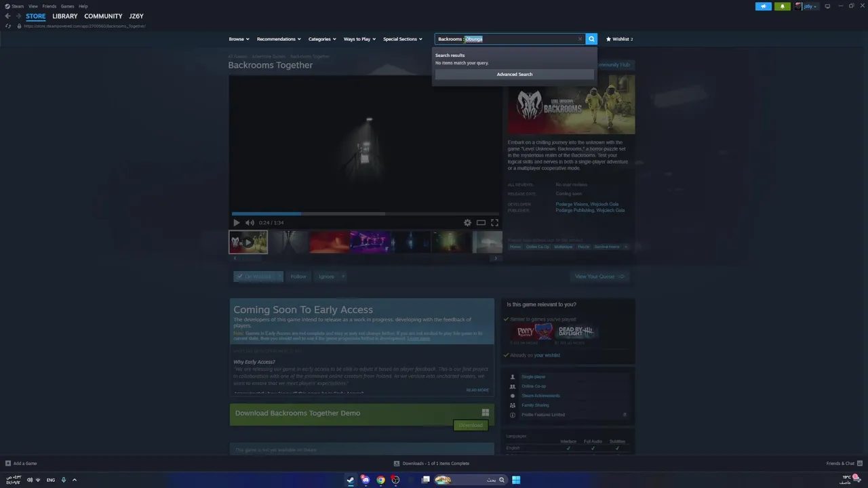The width and height of the screenshot is (868, 488).
Task: Open video settings gear icon
Action: [467, 222]
